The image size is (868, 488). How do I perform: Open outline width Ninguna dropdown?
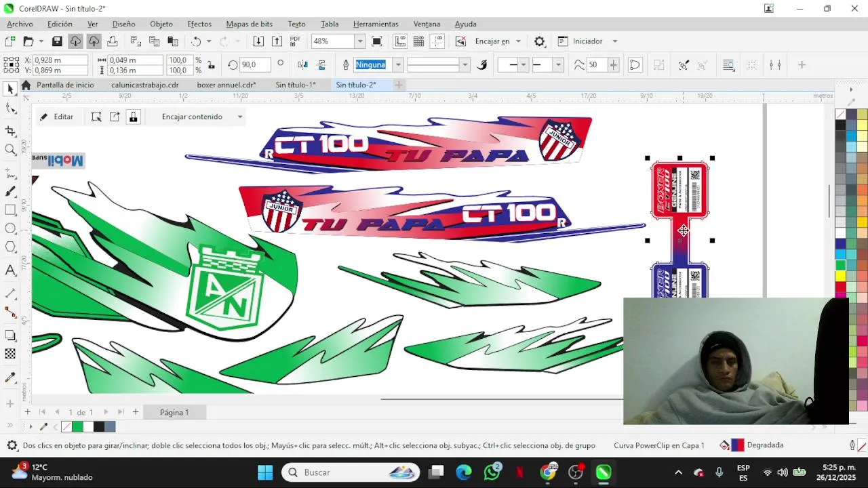[398, 65]
